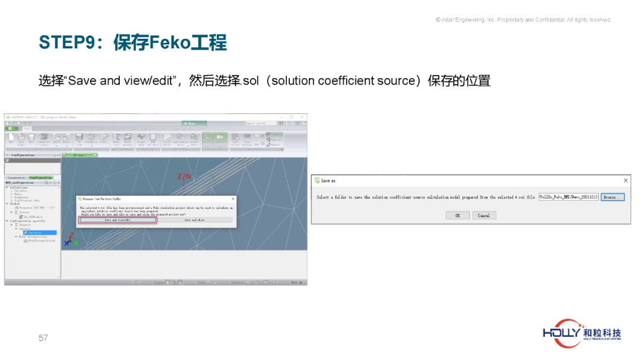Expand the Variables tree node
Image resolution: width=644 pixels, height=363 pixels.
[11, 190]
